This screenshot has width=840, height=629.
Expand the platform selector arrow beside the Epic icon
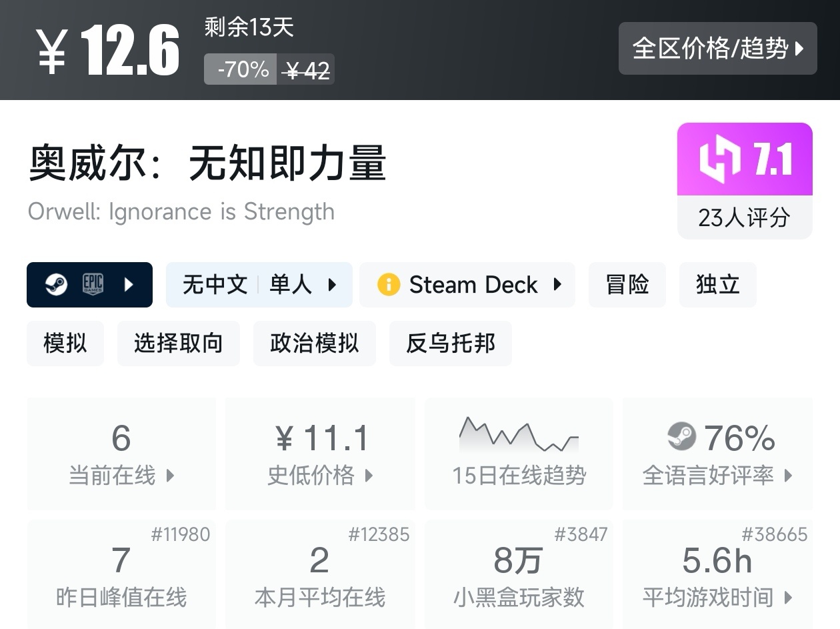pyautogui.click(x=129, y=285)
